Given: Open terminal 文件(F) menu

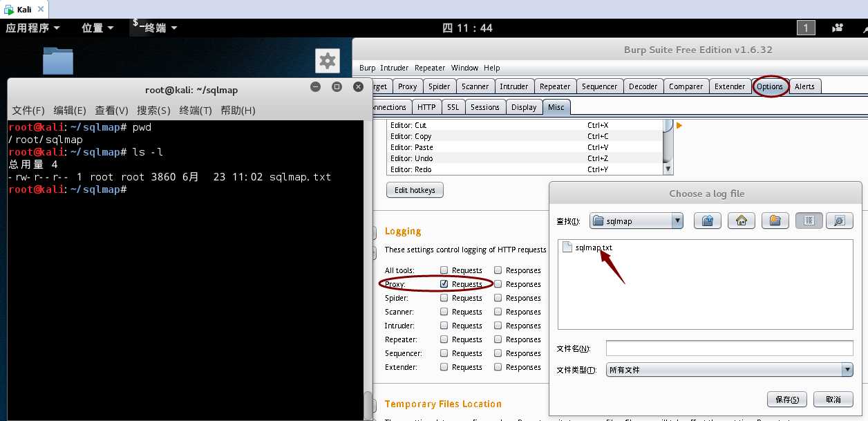Looking at the screenshot, I should point(28,111).
